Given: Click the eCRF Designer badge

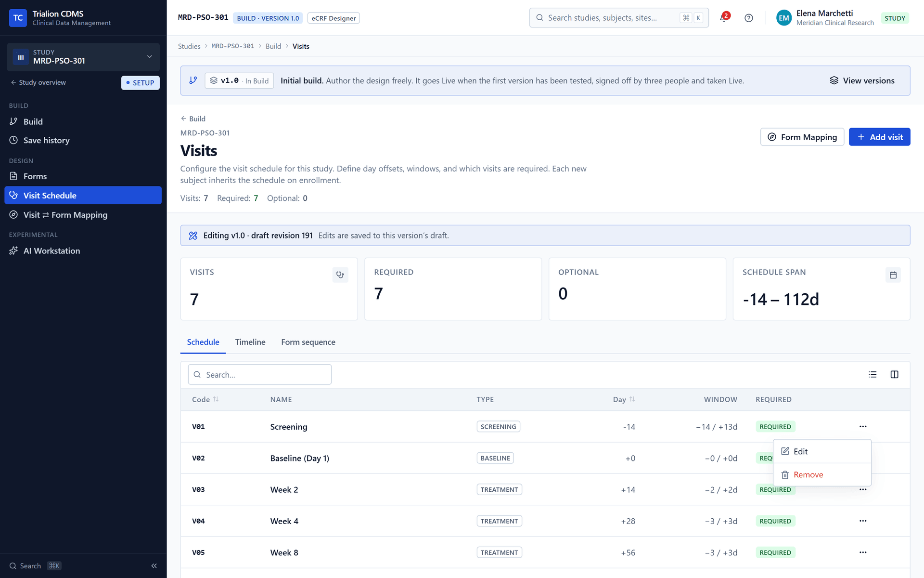Looking at the screenshot, I should click(x=334, y=18).
